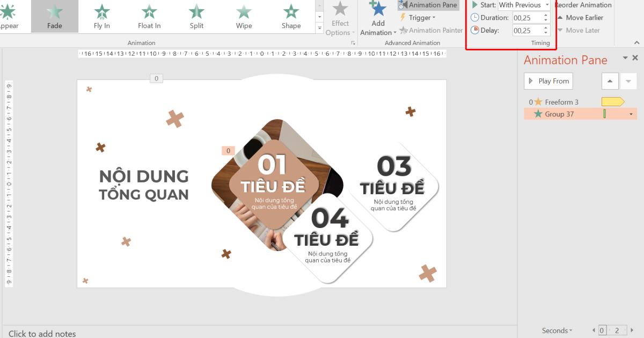Open Group 37's effect options dropdown
This screenshot has width=644, height=338.
(631, 114)
